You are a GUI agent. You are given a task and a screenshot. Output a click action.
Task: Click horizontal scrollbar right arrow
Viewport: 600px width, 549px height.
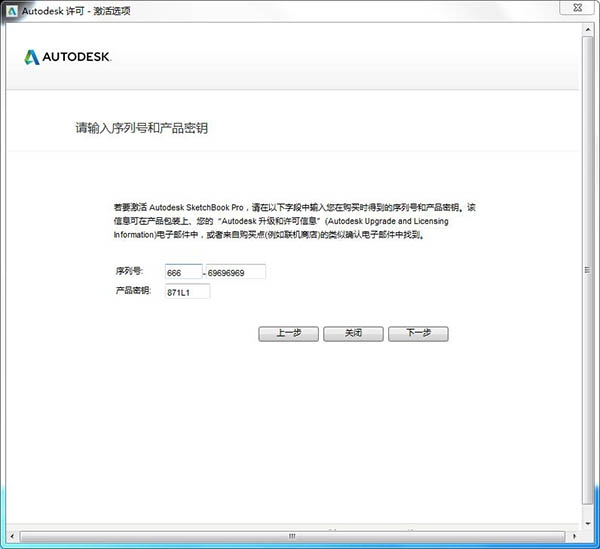[574, 536]
